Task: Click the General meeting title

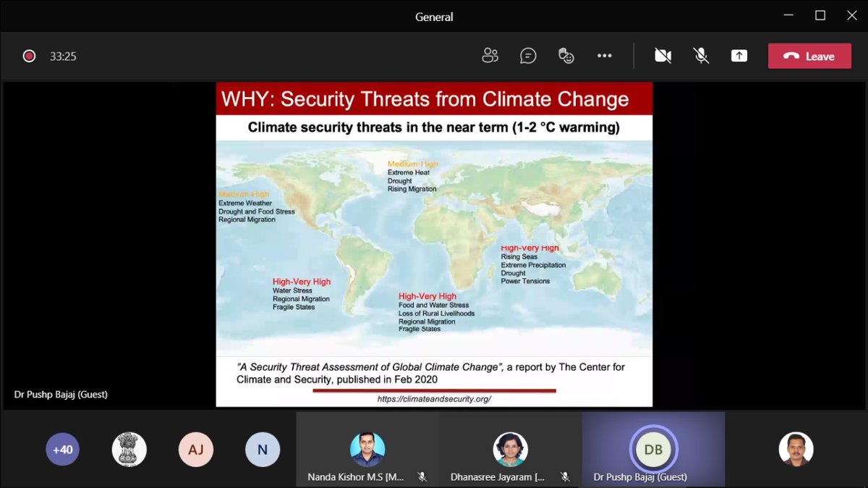Action: tap(433, 16)
